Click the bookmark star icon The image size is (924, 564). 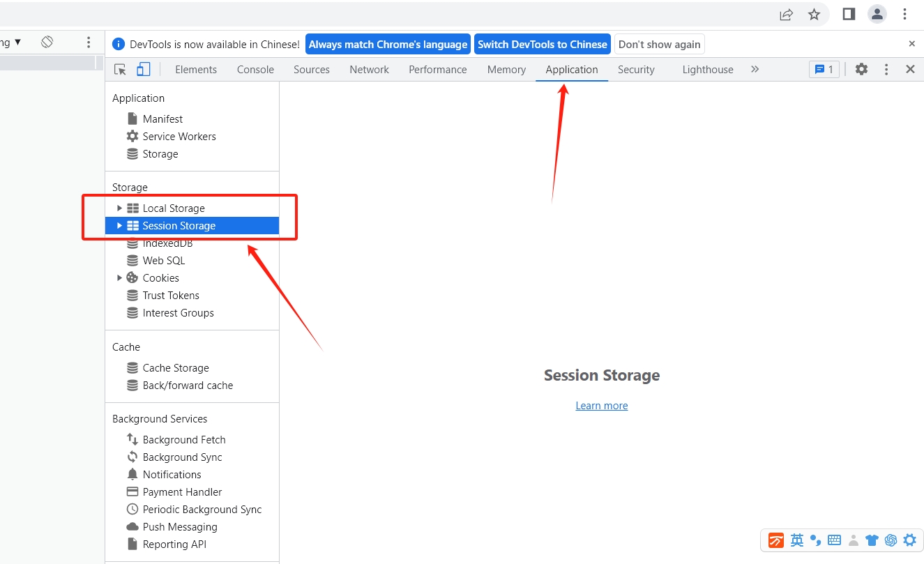[x=814, y=15]
